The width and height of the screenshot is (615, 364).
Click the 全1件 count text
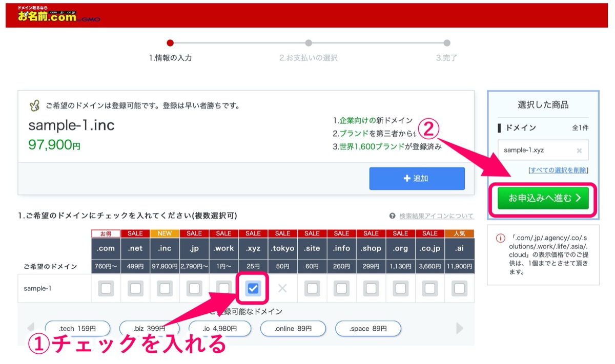click(x=580, y=128)
